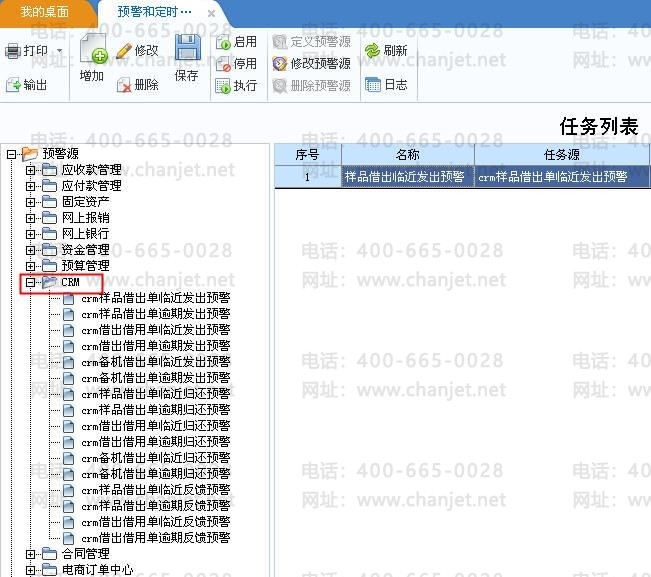Click the 任务源 column header
Image resolution: width=651 pixels, height=577 pixels.
[x=562, y=155]
